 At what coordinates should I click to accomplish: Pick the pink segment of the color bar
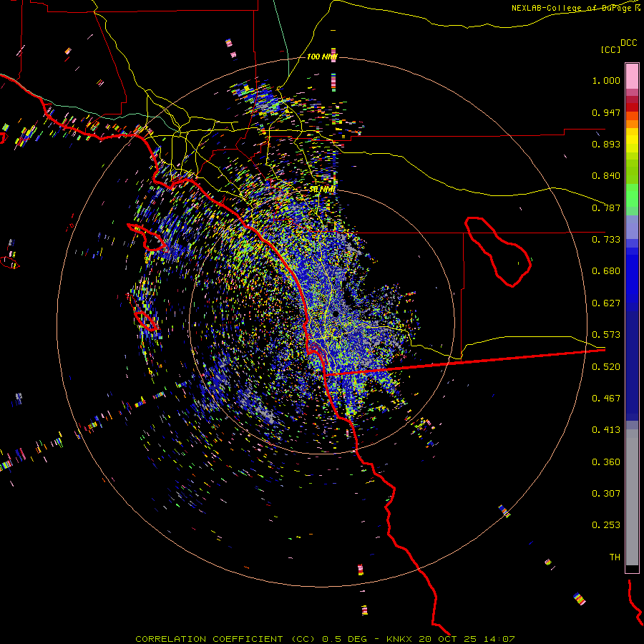(632, 77)
